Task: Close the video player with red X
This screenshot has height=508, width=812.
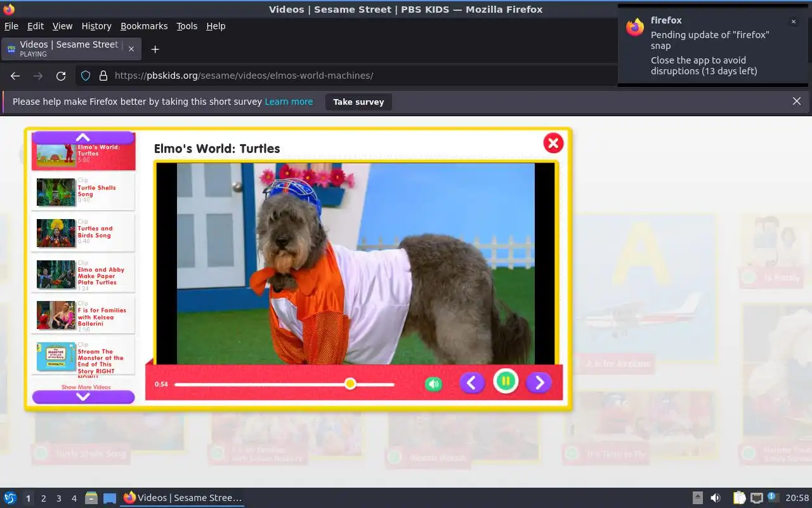Action: click(553, 143)
